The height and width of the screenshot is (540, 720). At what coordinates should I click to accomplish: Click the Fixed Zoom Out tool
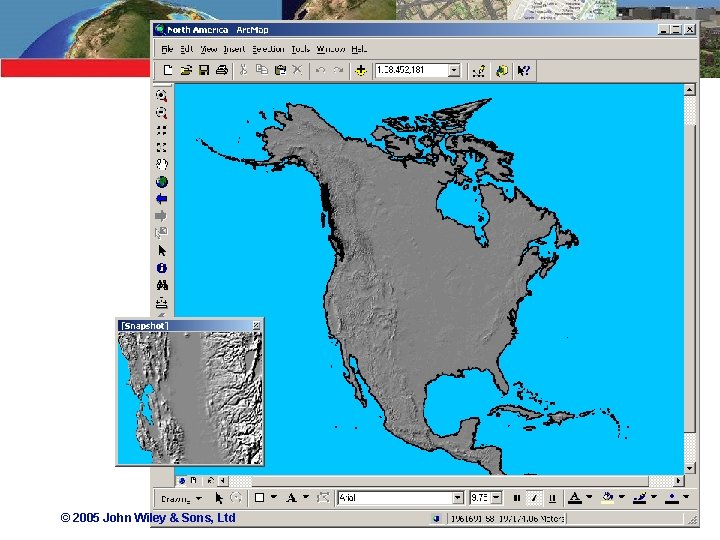(x=161, y=147)
